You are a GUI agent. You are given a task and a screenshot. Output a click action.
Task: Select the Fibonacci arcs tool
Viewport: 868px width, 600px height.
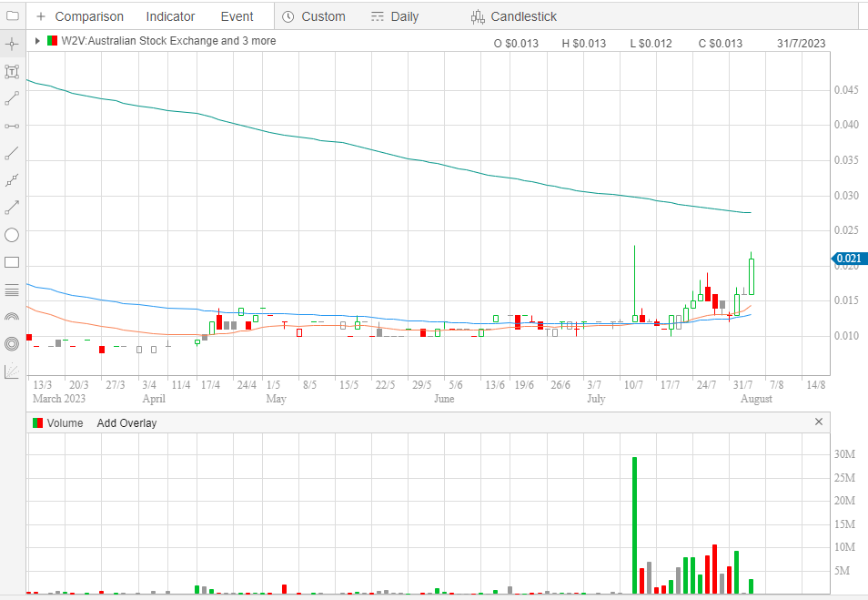pyautogui.click(x=12, y=317)
